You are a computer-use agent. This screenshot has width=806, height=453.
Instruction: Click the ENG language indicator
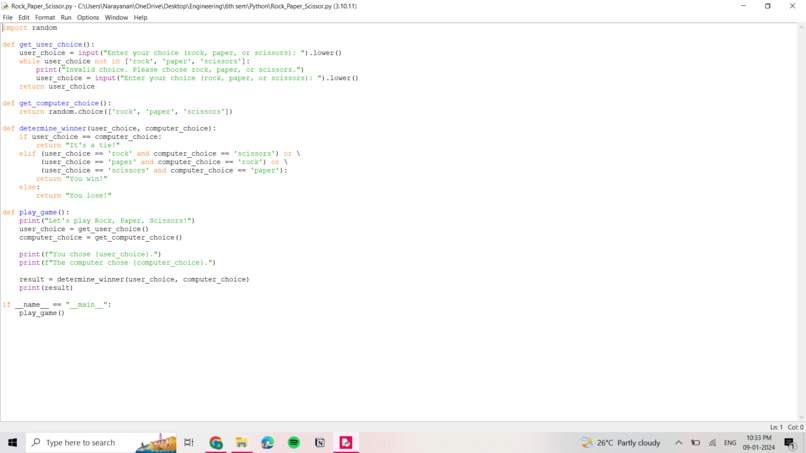point(730,442)
